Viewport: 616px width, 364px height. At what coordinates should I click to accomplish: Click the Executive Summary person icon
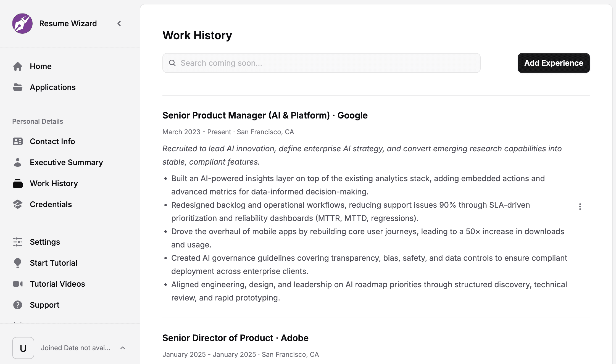point(18,162)
